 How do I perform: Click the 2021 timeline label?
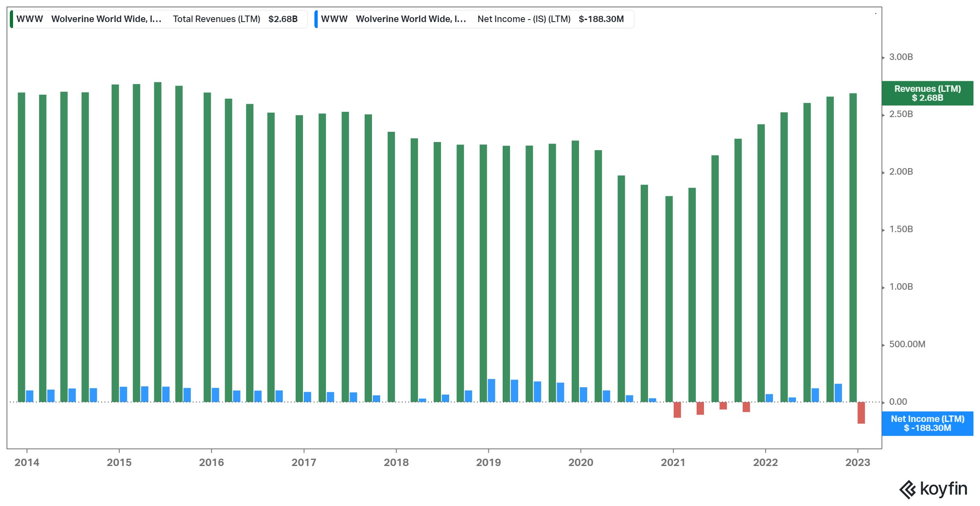click(x=673, y=462)
